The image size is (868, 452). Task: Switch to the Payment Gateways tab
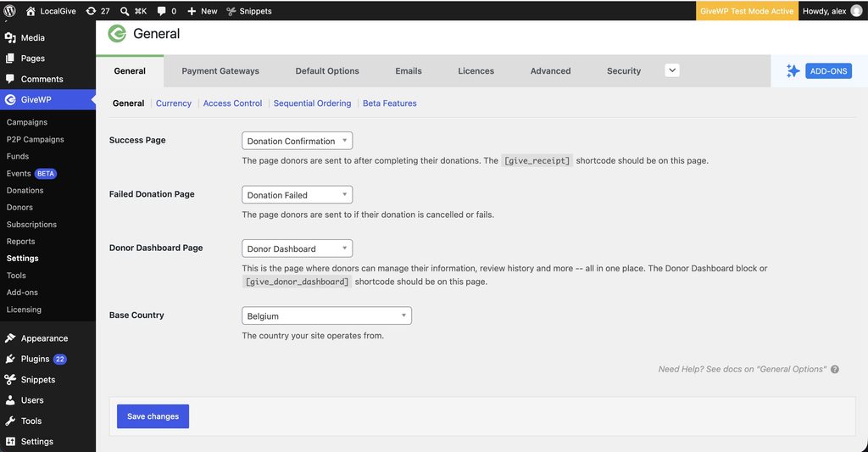220,71
